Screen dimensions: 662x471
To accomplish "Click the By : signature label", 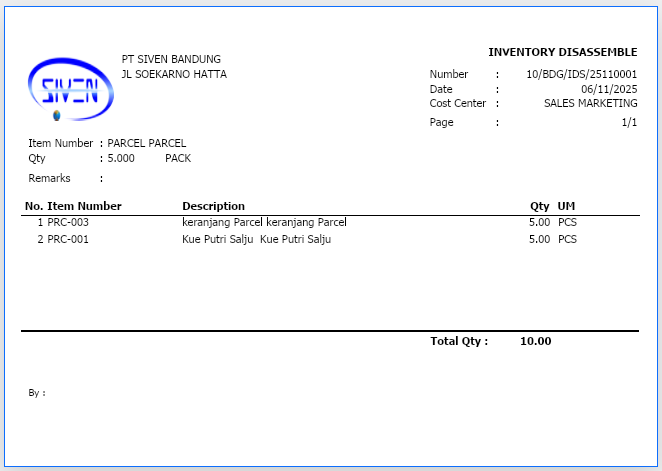I will pyautogui.click(x=37, y=393).
